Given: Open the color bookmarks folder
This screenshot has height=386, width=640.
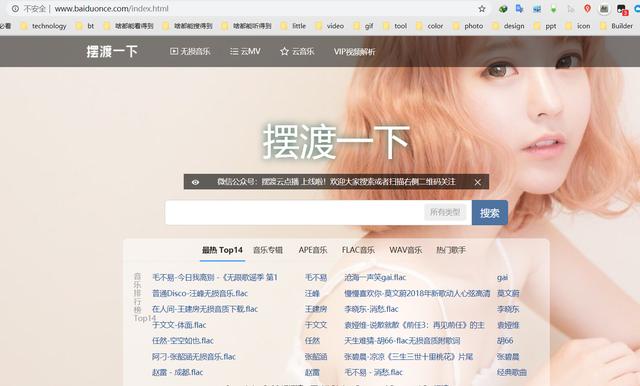Looking at the screenshot, I should point(429,26).
